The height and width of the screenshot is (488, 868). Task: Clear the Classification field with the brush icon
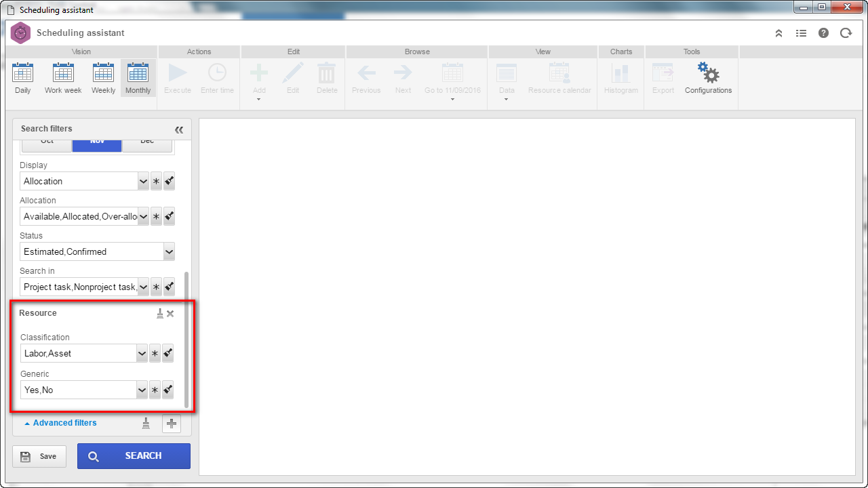[x=168, y=353]
